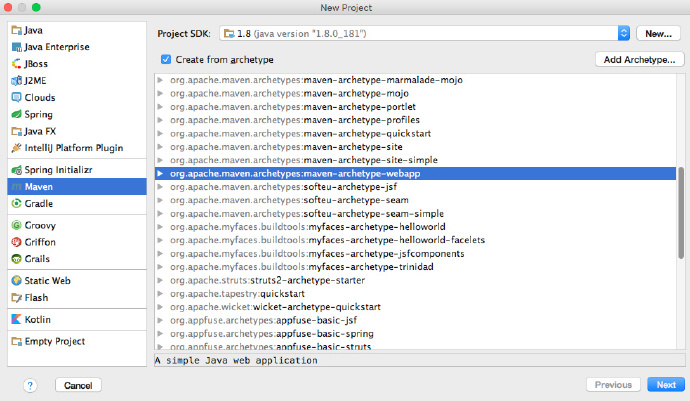Viewport: 690px width, 401px height.
Task: Click the Java Enterprise icon
Action: (x=17, y=47)
